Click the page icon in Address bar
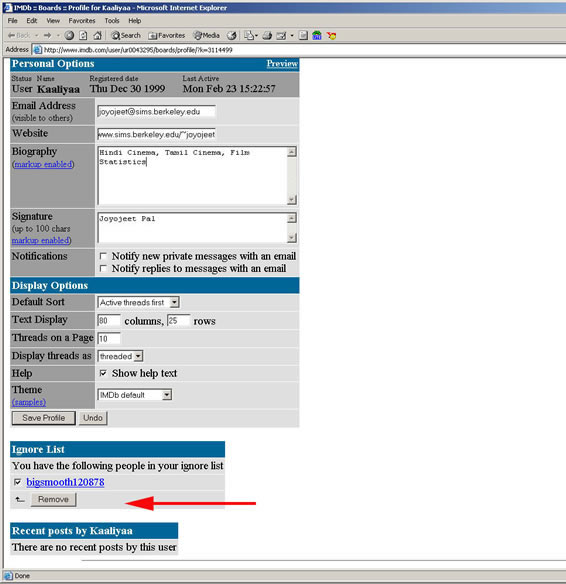The width and height of the screenshot is (566, 584). coord(37,50)
